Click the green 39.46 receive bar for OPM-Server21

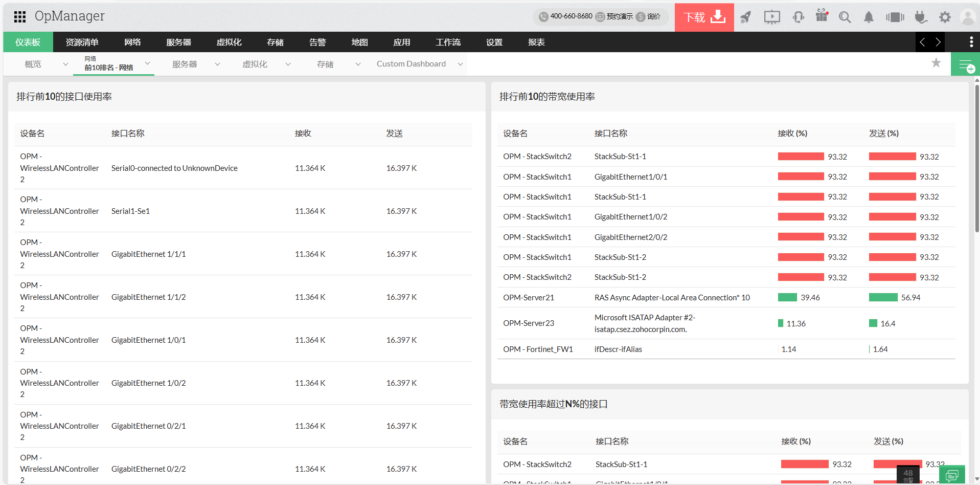[787, 297]
